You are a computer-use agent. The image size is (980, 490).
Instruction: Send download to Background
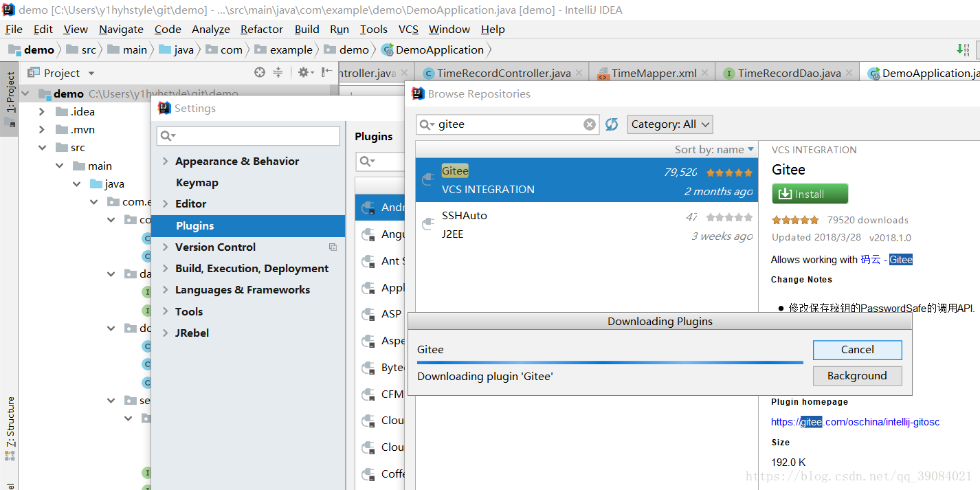pyautogui.click(x=857, y=376)
